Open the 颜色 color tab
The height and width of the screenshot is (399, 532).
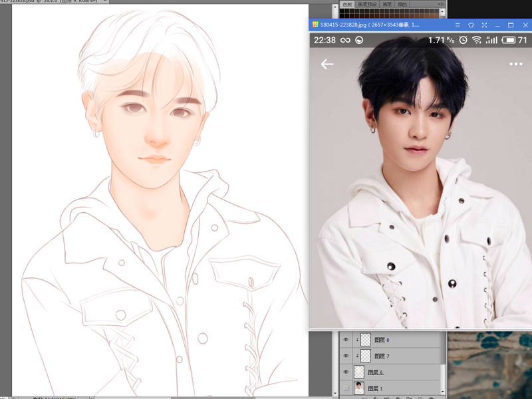click(x=402, y=5)
